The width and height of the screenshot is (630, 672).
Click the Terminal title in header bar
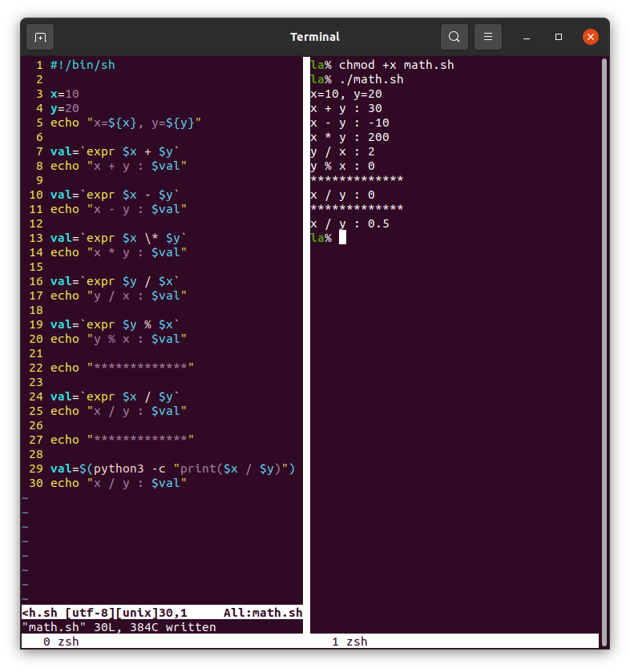pyautogui.click(x=314, y=37)
